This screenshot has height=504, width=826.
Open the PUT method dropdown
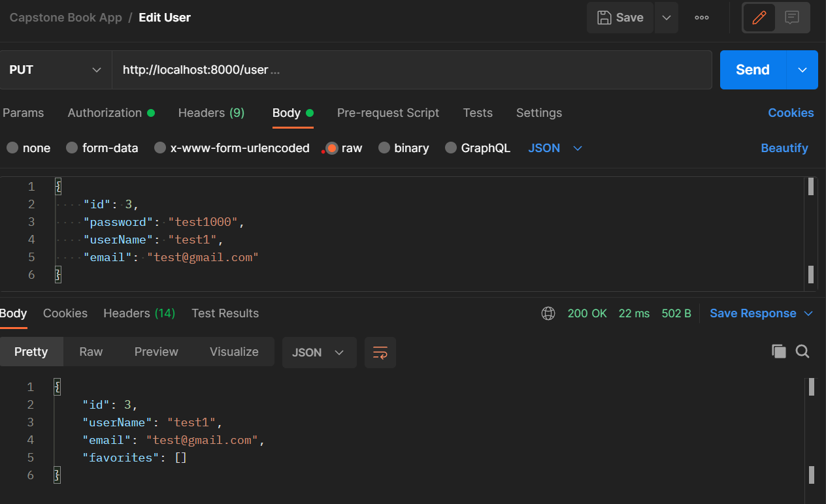coord(56,70)
